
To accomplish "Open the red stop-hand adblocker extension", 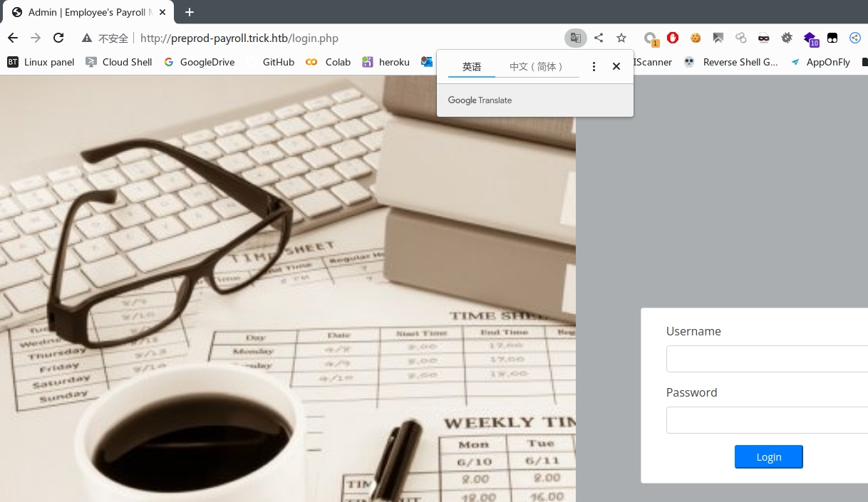I will pos(672,38).
